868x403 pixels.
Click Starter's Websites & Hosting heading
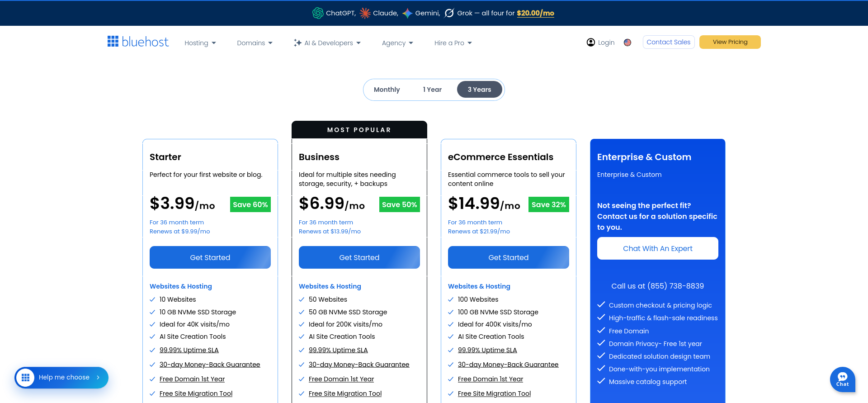(x=181, y=286)
